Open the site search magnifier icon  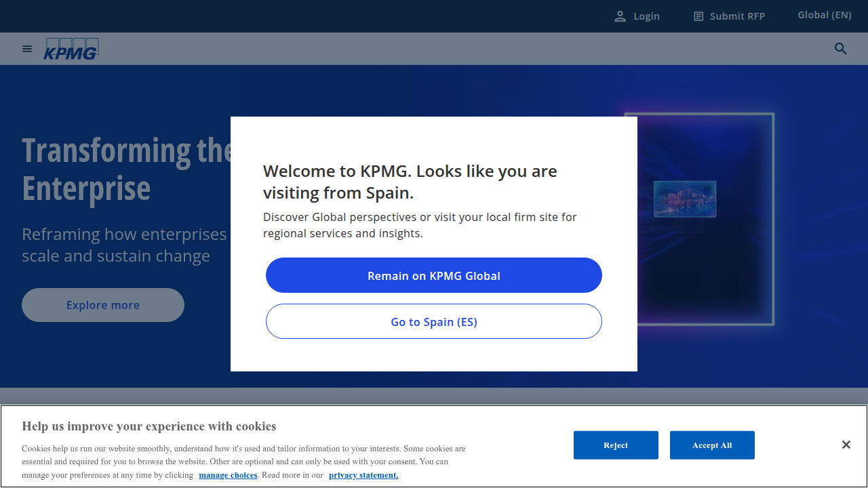tap(841, 49)
